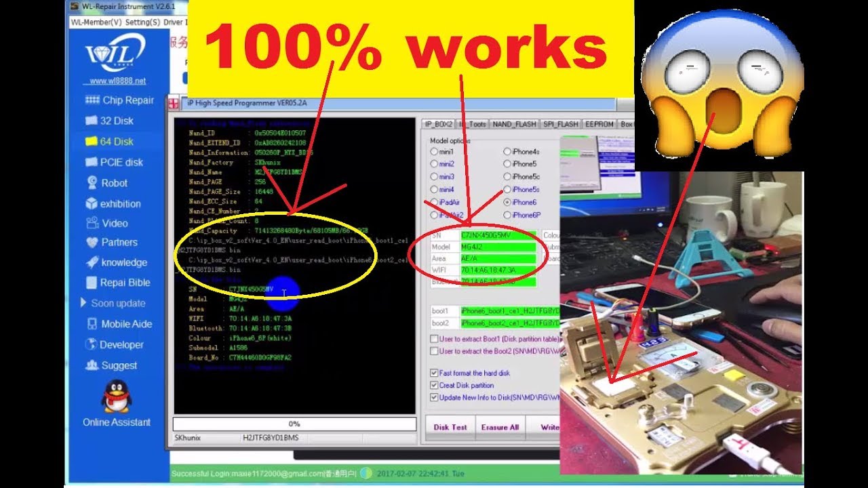
Task: Click the 2017-02-07 date in status bar
Action: coord(421,474)
